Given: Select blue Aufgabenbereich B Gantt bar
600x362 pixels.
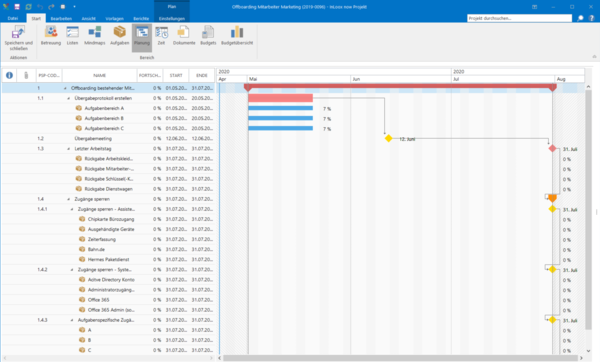Looking at the screenshot, I should pos(280,118).
